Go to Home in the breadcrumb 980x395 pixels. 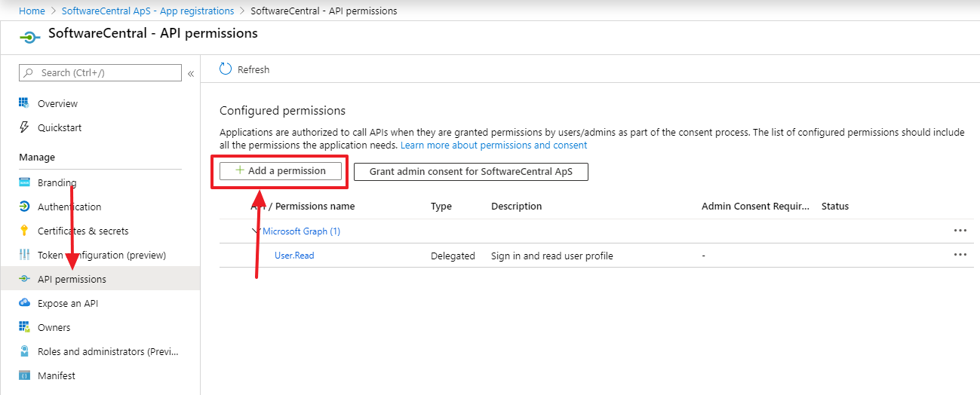pos(32,11)
